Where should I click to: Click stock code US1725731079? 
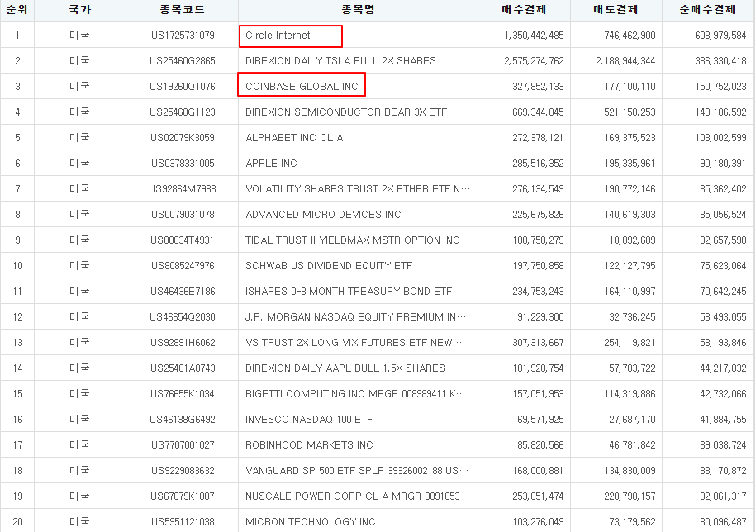(183, 36)
